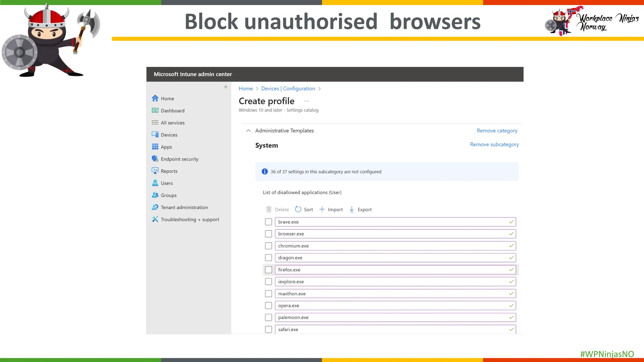Click the Tenant administration gear icon
This screenshot has width=644, height=362.
(x=155, y=207)
